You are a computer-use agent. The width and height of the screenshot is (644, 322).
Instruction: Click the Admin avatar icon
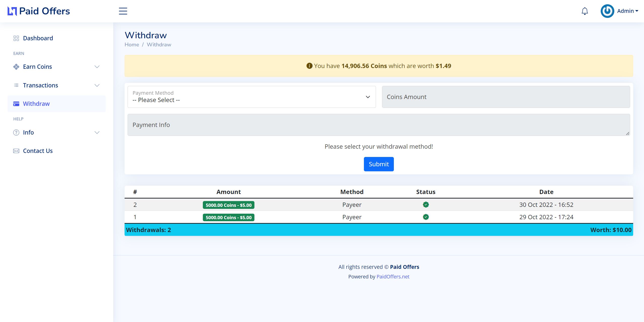point(607,11)
